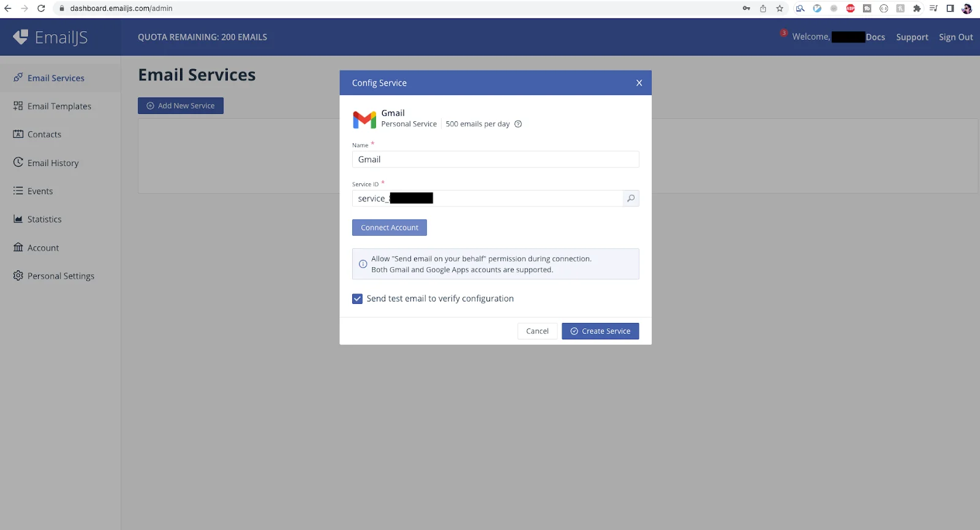Open the blue checkmark extension
The height and width of the screenshot is (530, 980).
click(x=817, y=9)
